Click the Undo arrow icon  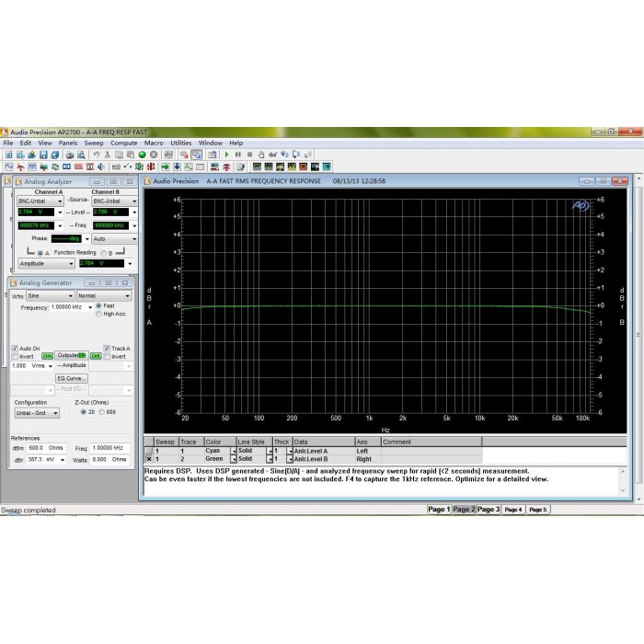click(96, 155)
